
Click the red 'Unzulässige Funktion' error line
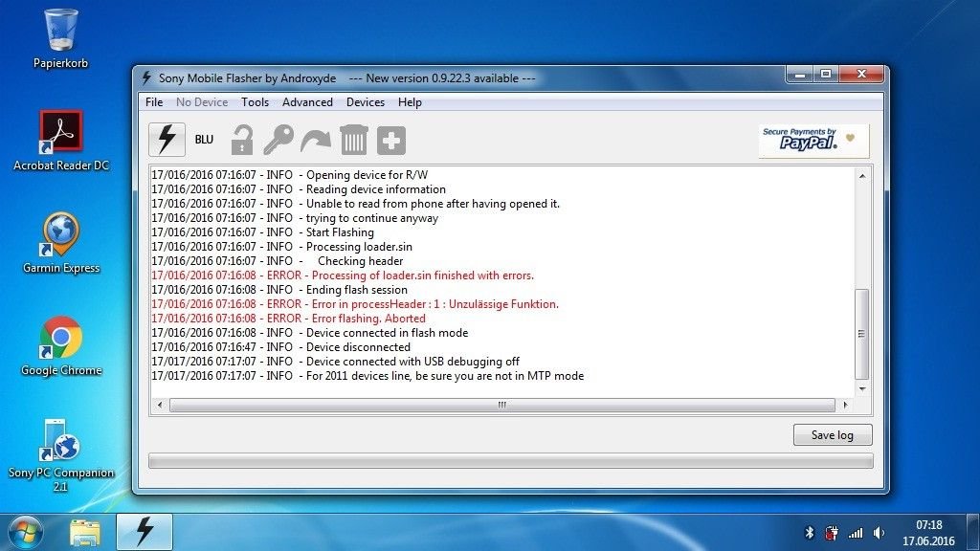[x=355, y=304]
